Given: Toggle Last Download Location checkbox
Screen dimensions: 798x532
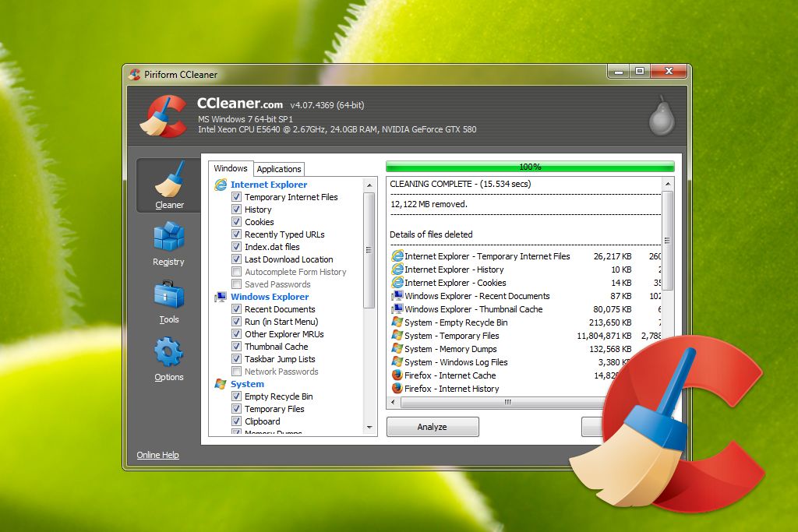Looking at the screenshot, I should 236,259.
